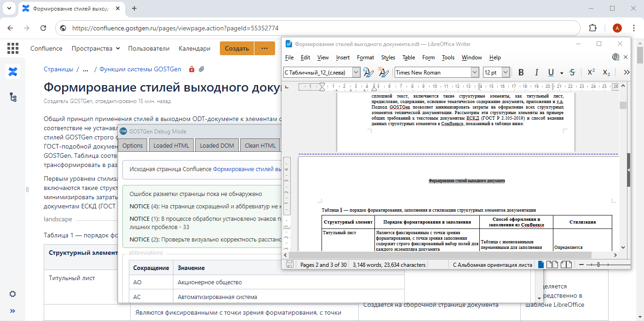The image size is (644, 322).
Task: Open the Пользователи link in Confluence header
Action: click(x=149, y=48)
